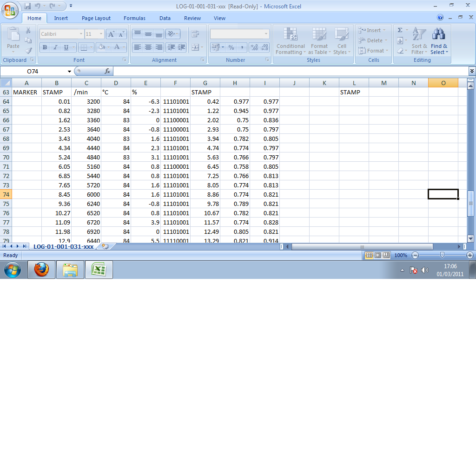Select cell C64 containing 3200

coord(86,101)
